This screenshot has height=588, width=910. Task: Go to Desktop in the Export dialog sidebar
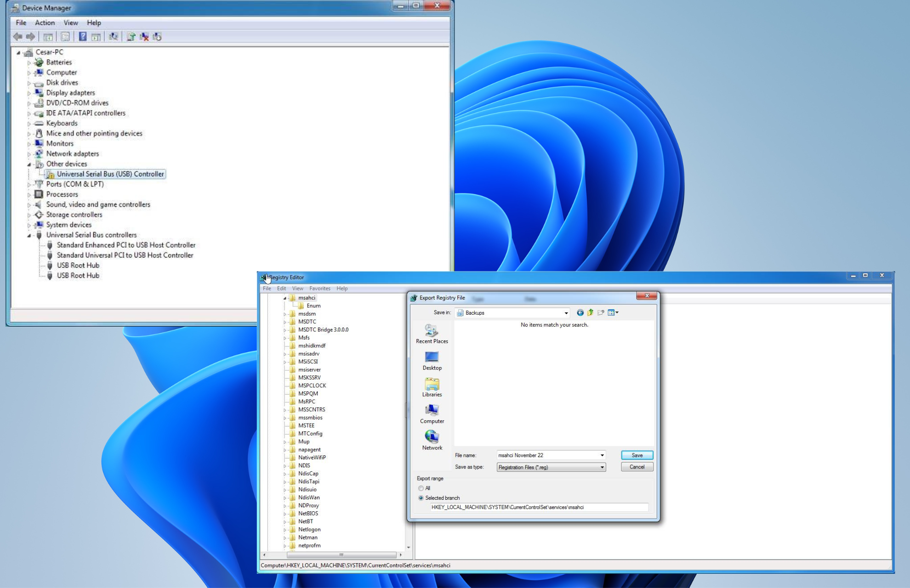[x=432, y=361]
